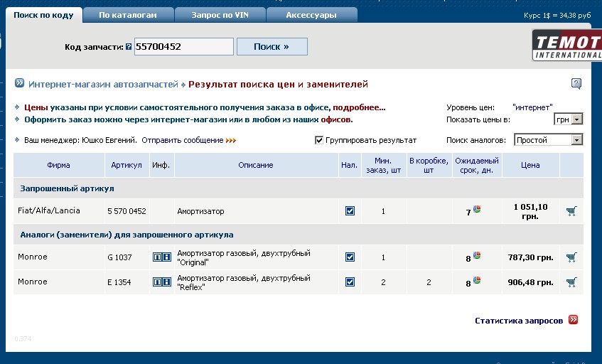Open info icons for Monroe G 1037

coord(162,257)
